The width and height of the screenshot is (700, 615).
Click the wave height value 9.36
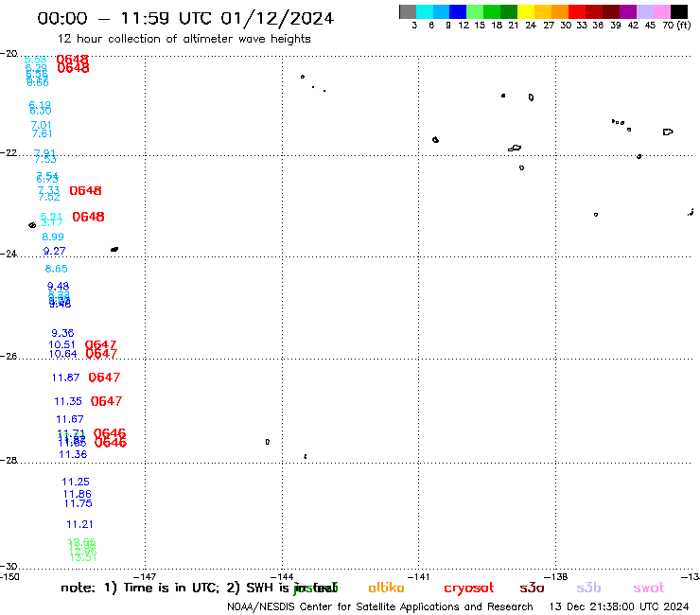click(62, 333)
